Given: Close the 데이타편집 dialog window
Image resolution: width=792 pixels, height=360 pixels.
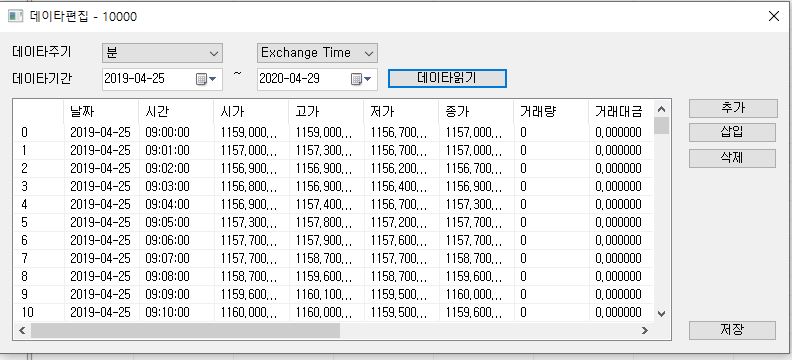Looking at the screenshot, I should pyautogui.click(x=773, y=16).
